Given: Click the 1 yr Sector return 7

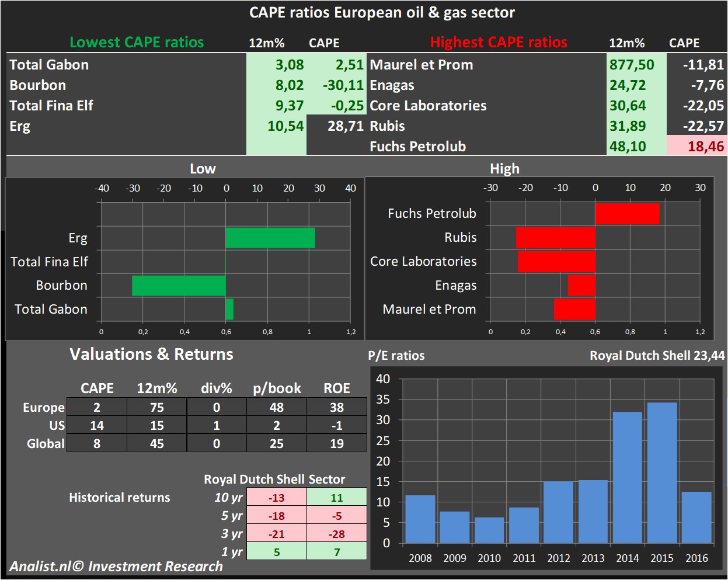Looking at the screenshot, I should 337,552.
